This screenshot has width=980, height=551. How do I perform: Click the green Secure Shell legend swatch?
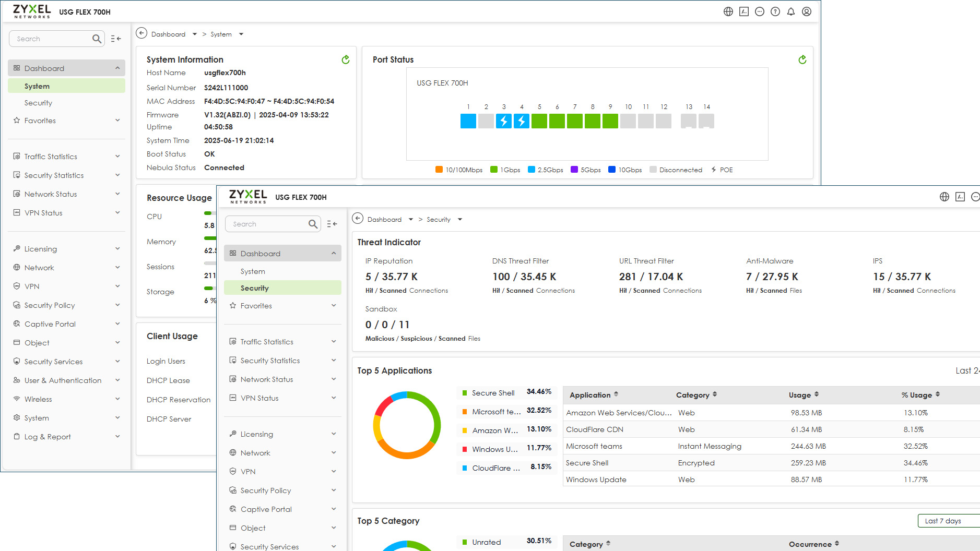pyautogui.click(x=464, y=393)
